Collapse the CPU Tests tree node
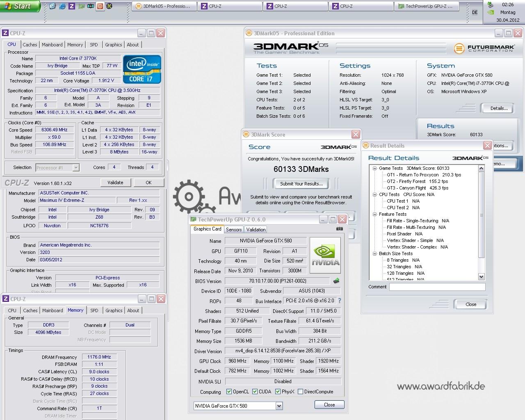 coord(374,194)
